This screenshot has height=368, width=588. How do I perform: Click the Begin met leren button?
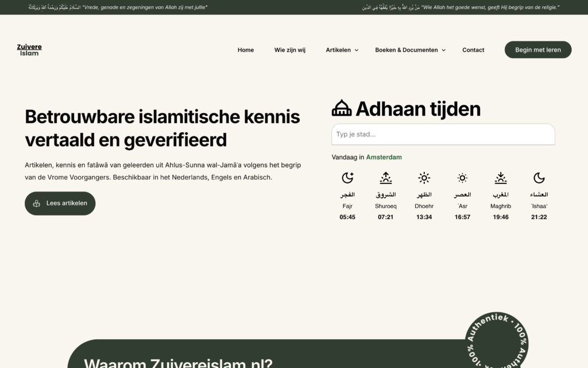click(x=538, y=49)
